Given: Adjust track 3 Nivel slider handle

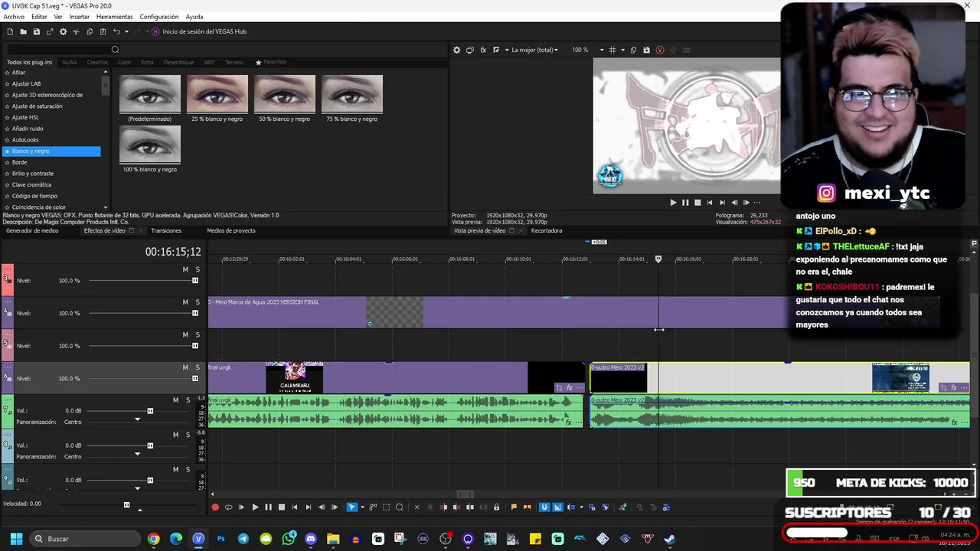Looking at the screenshot, I should pyautogui.click(x=195, y=280).
